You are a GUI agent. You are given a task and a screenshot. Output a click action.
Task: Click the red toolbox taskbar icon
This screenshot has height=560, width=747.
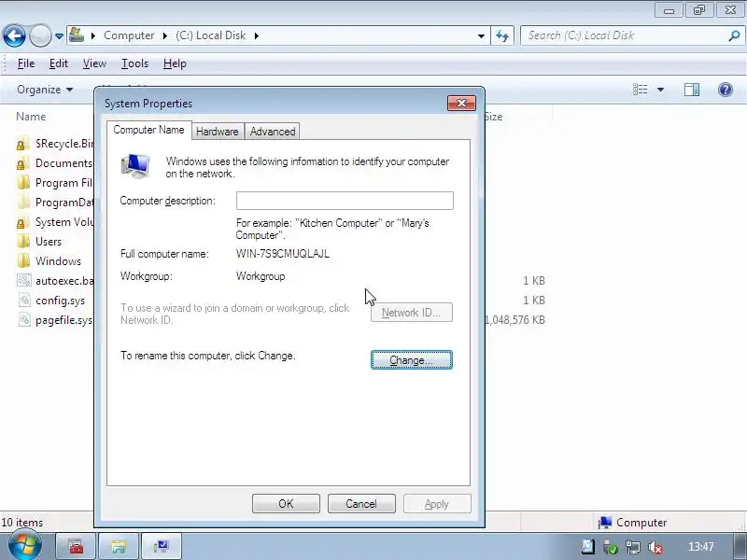coord(77,546)
